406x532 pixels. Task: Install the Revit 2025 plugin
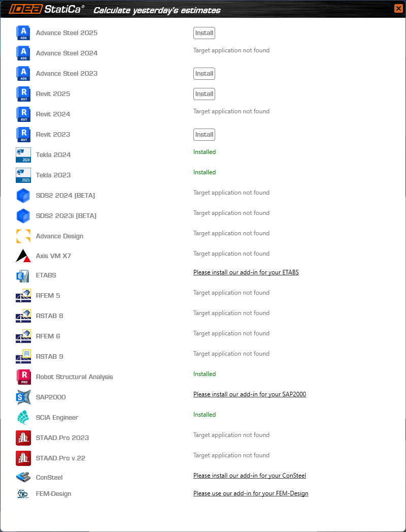204,94
